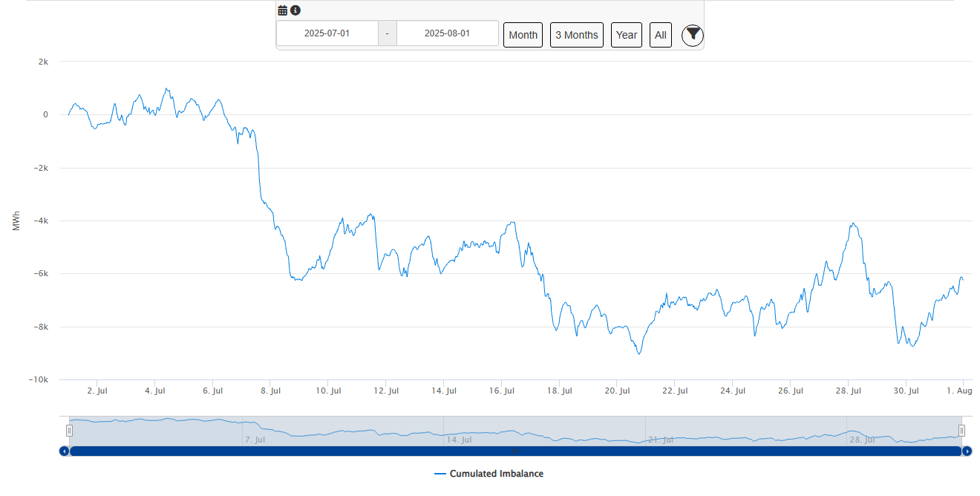The image size is (980, 496).
Task: Click the 7. Jul marker in the navigator
Action: pyautogui.click(x=255, y=440)
